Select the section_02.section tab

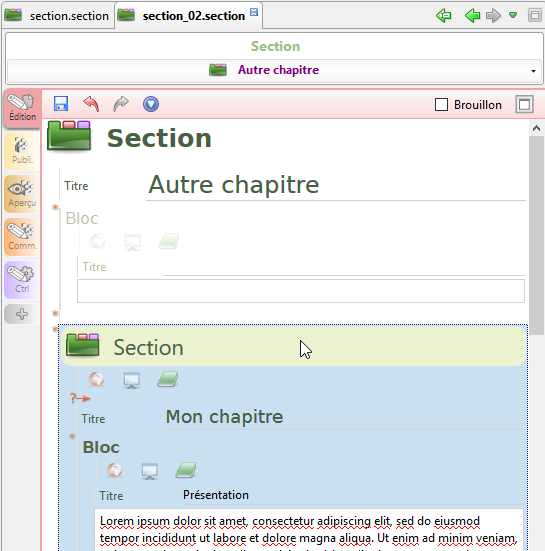click(188, 15)
